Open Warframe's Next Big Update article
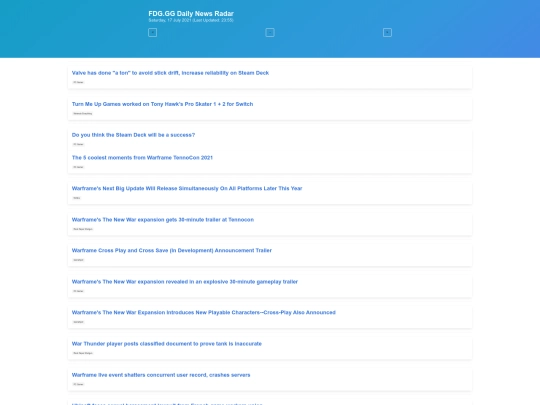 (x=187, y=188)
